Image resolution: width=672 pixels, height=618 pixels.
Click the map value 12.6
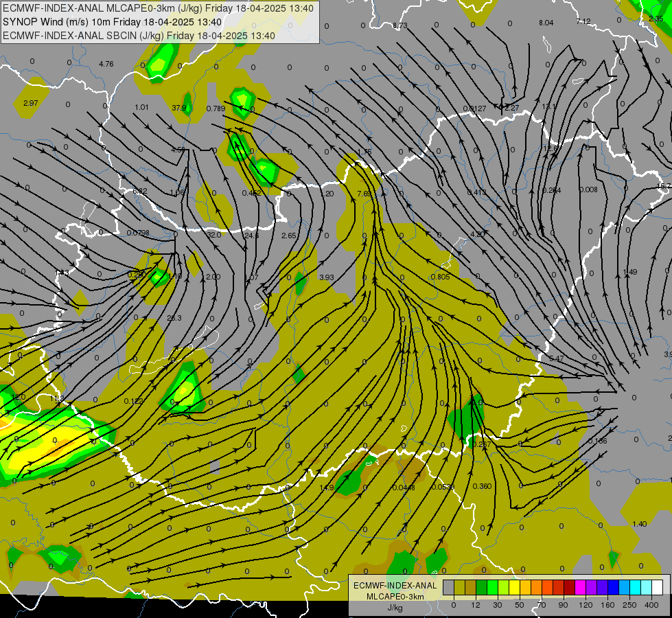pyautogui.click(x=551, y=148)
